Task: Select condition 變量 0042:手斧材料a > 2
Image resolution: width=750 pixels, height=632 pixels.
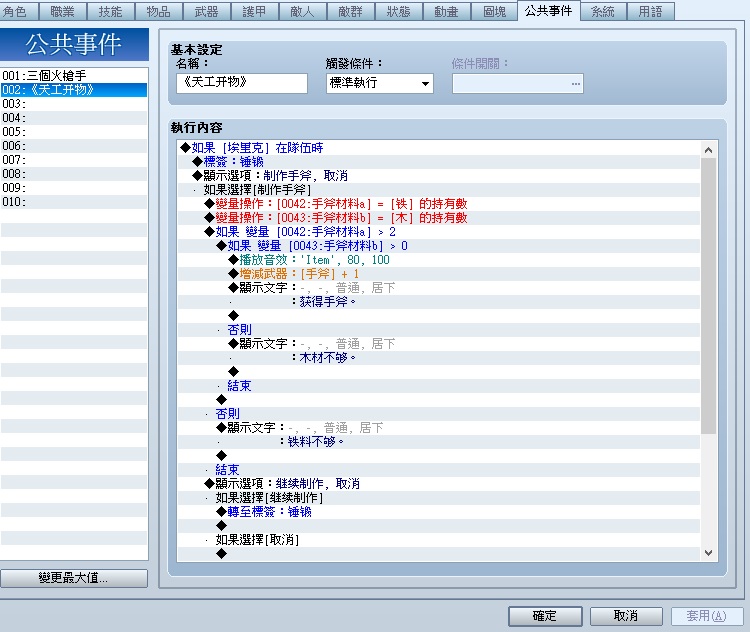Action: 439,232
